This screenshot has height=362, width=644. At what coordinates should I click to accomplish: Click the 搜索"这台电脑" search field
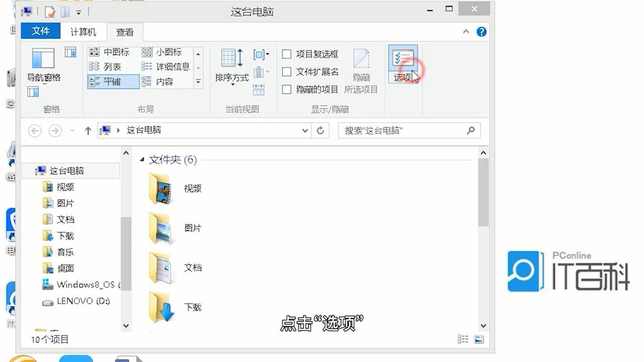[x=409, y=130]
